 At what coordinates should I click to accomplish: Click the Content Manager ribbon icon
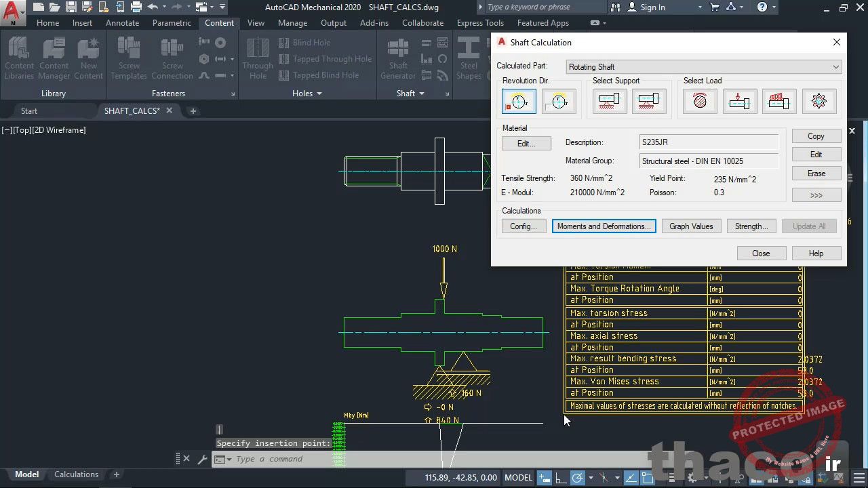pos(54,58)
